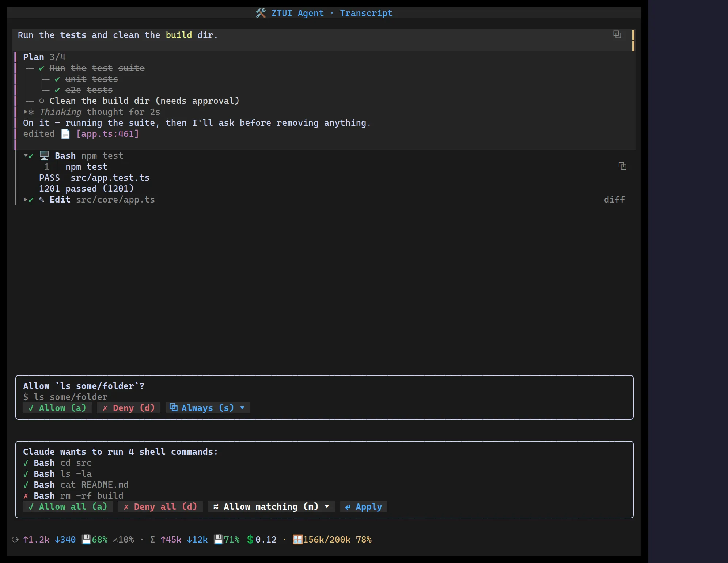This screenshot has height=563, width=728.
Task: Open the Allow matching (m) dropdown arrow
Action: click(x=327, y=506)
